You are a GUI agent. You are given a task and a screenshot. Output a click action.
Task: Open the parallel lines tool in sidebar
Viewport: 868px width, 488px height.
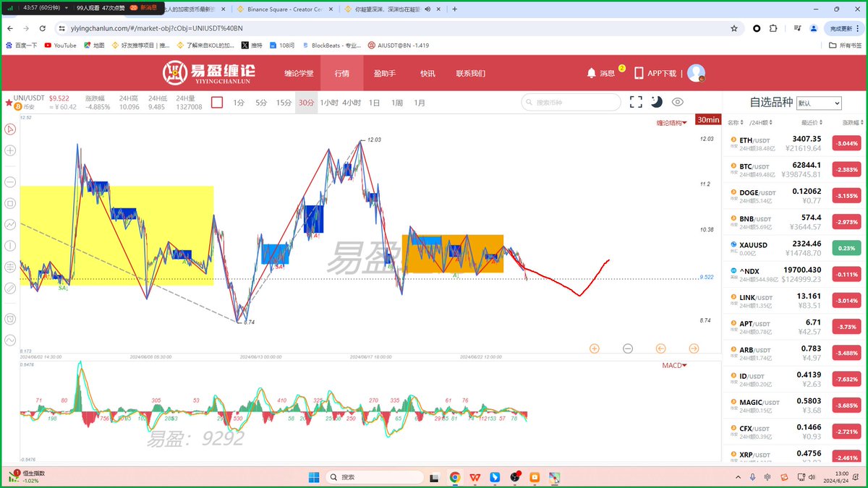(10, 267)
